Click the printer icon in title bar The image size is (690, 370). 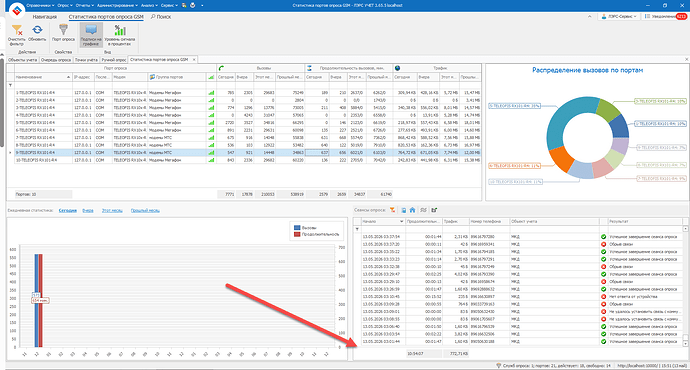point(193,5)
